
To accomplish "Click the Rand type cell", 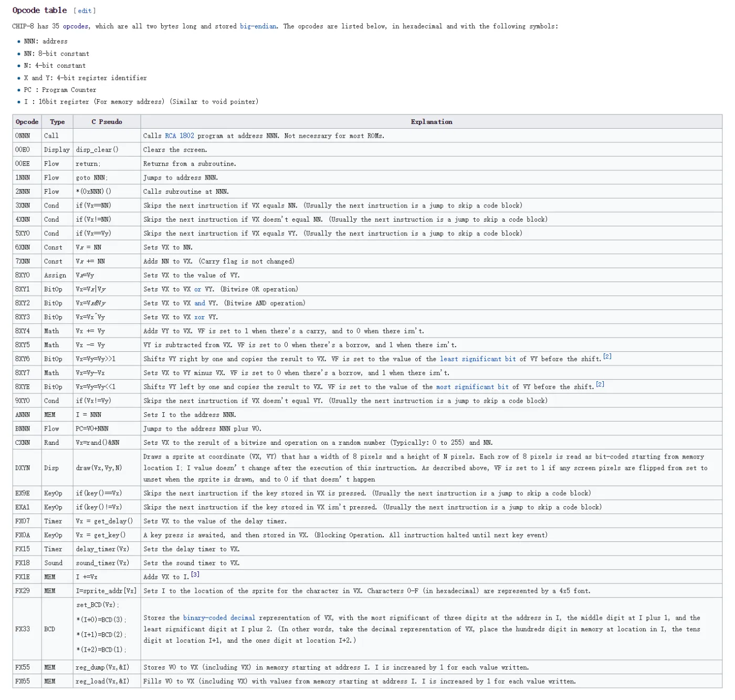I will [x=57, y=443].
